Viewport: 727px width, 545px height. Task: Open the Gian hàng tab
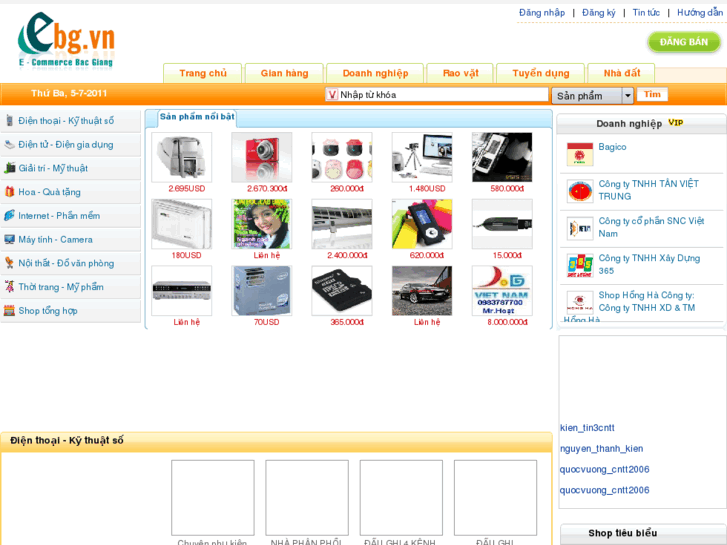click(284, 73)
